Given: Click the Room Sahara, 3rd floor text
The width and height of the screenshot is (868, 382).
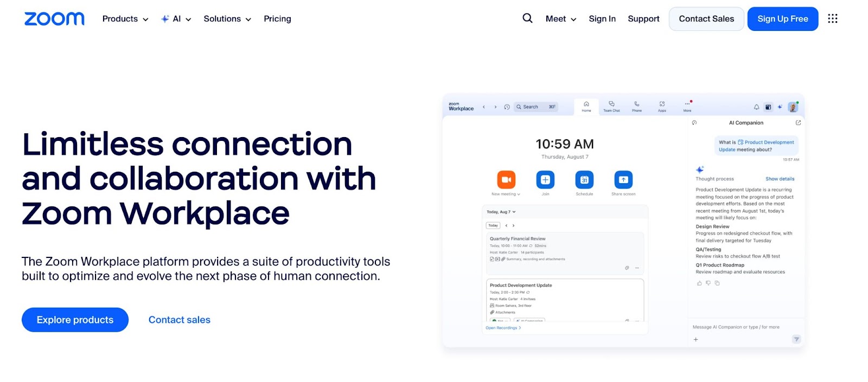Looking at the screenshot, I should [x=513, y=306].
